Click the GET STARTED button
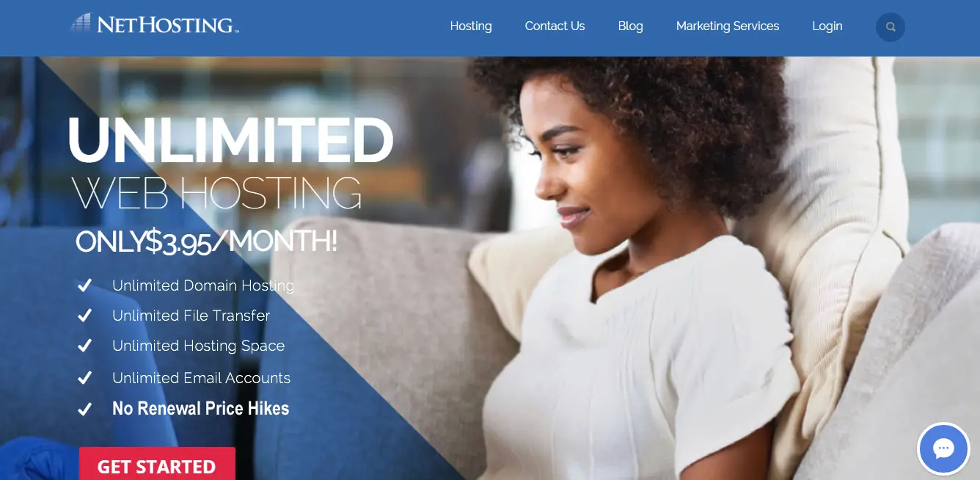Screen dimensions: 980x480 [x=157, y=463]
